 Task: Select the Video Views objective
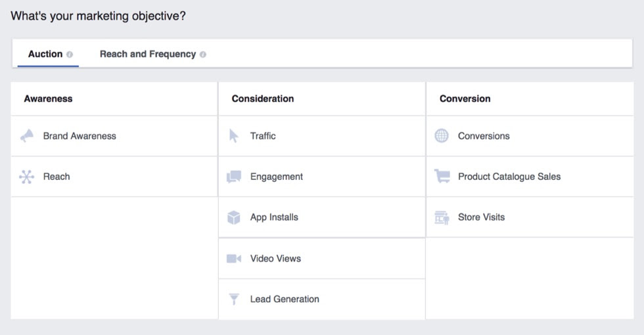coord(322,259)
